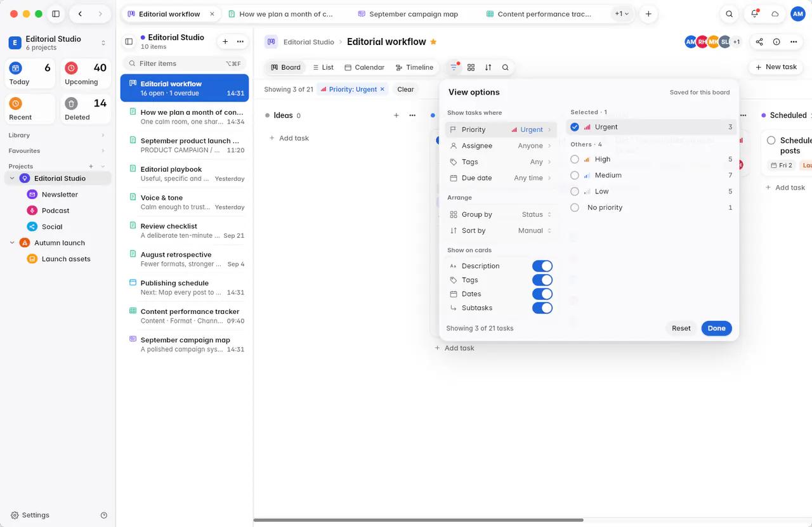Open the sort icon in board toolbar
Screen dimensions: 812x527
point(488,67)
